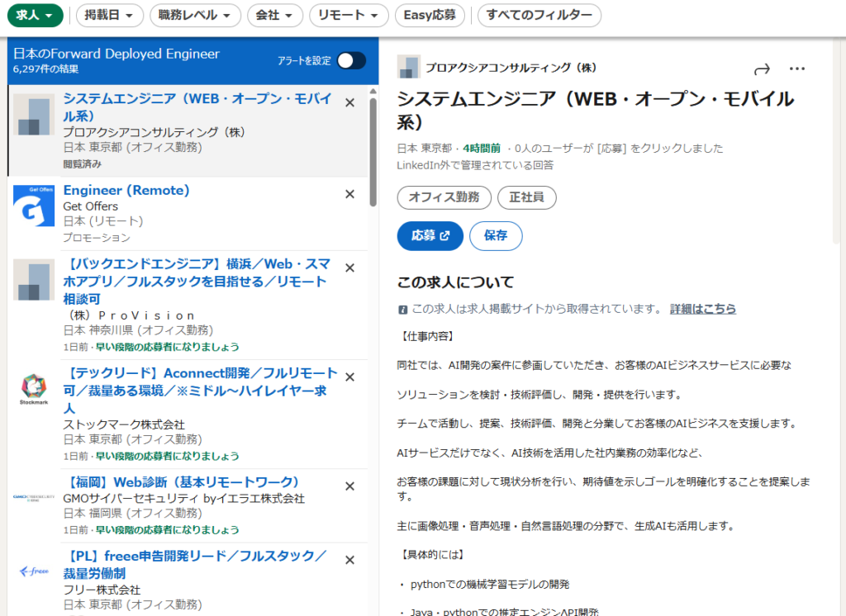Viewport: 846px width, 616px height.
Task: Click the 保存 save button
Action: [x=496, y=235]
